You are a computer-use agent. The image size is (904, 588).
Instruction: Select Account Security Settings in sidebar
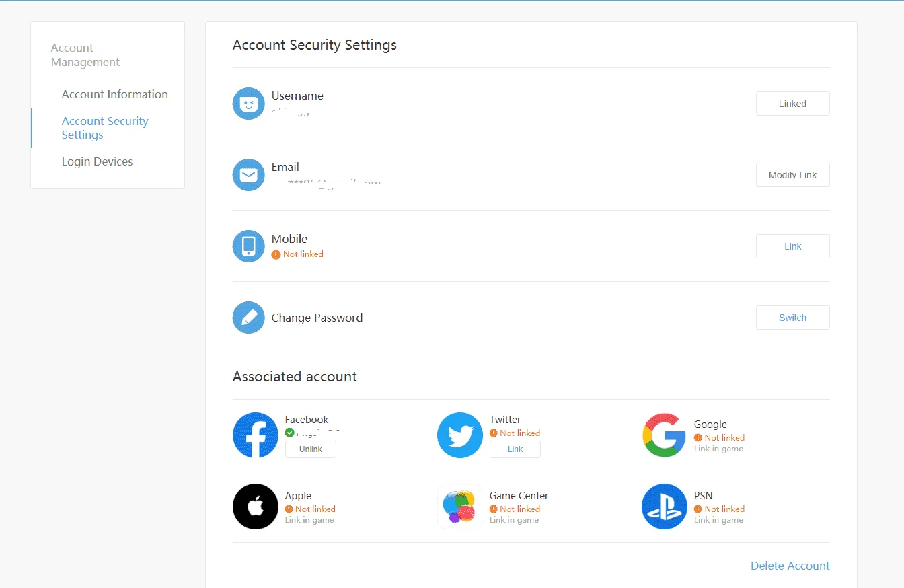click(105, 128)
